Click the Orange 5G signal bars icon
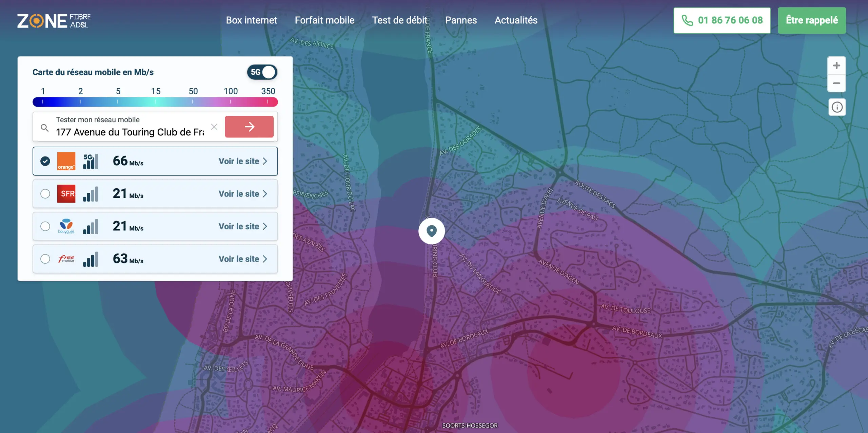This screenshot has width=868, height=433. [91, 161]
